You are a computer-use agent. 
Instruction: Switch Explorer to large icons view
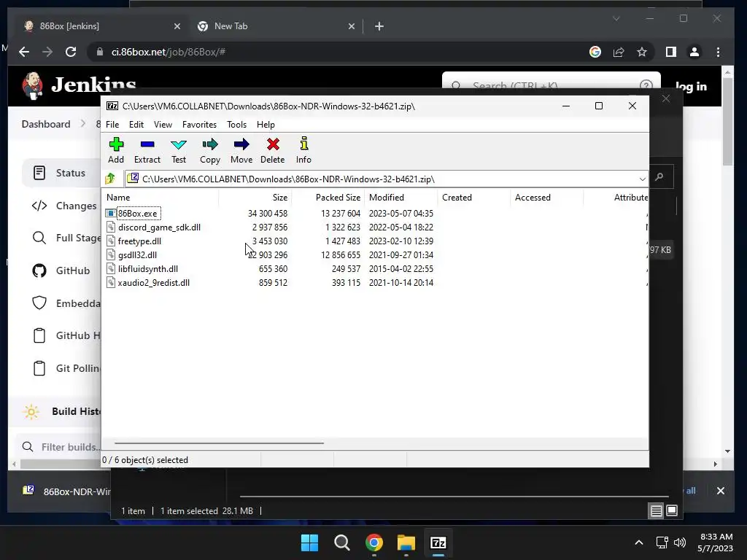tap(672, 511)
